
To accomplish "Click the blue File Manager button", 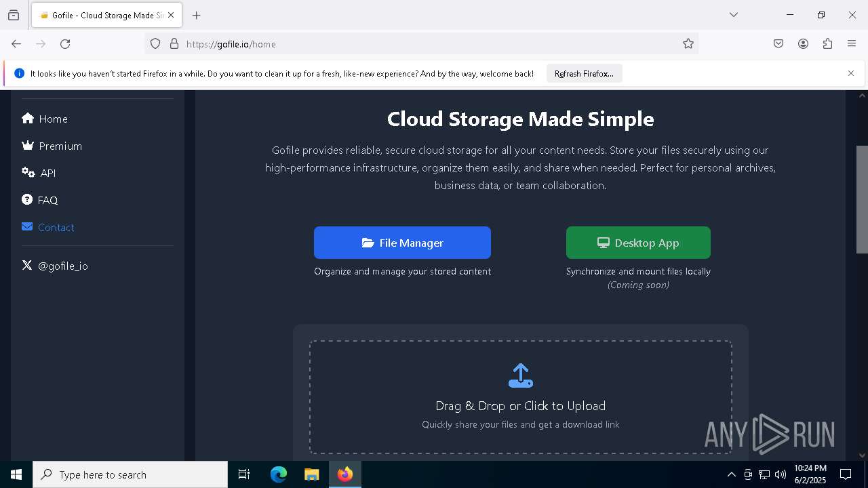I will [402, 243].
